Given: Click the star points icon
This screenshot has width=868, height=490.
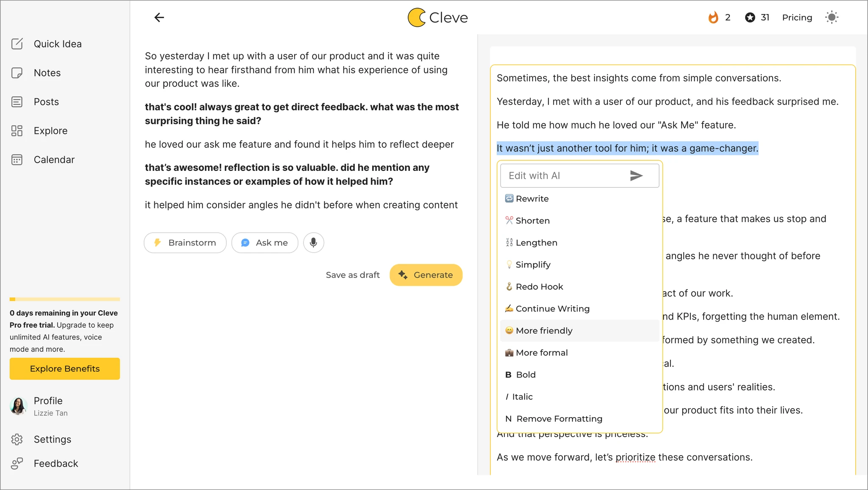Looking at the screenshot, I should click(x=750, y=17).
